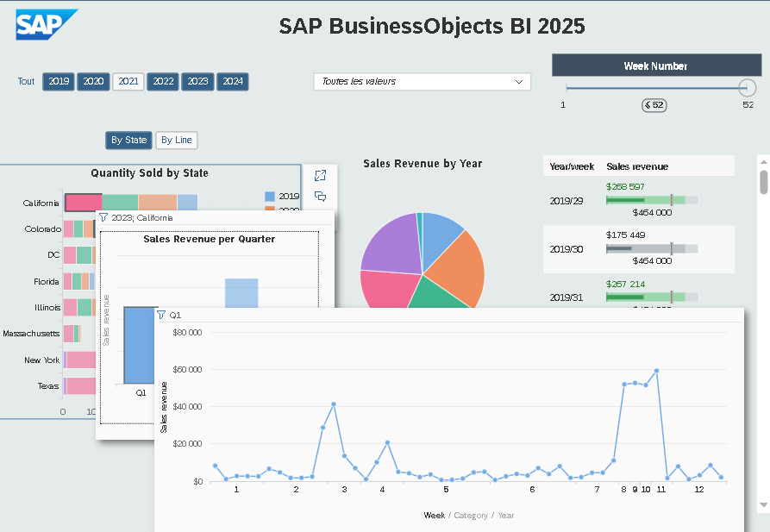Switch to the By State view
Viewport: 770px width, 532px height.
coord(129,140)
